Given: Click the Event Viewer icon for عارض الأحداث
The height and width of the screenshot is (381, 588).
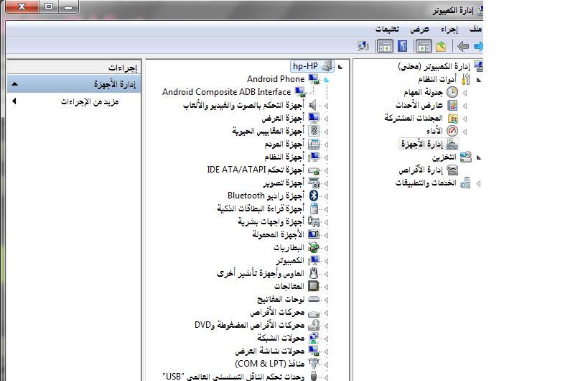Looking at the screenshot, I should point(452,106).
